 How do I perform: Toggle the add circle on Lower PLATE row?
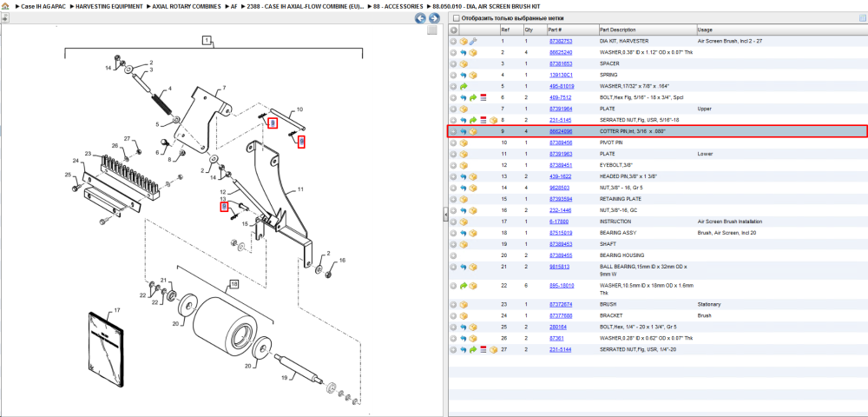[453, 154]
